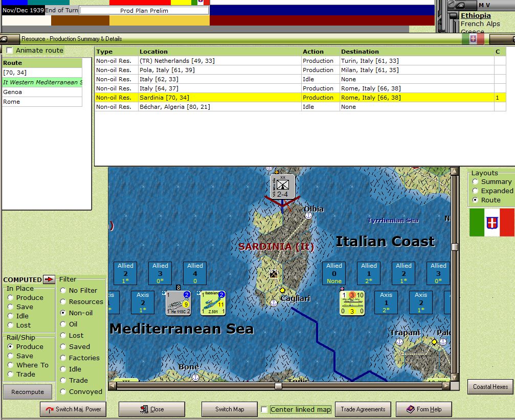
Task: Open the Prod Plan Prelim selector
Action: [145, 9]
